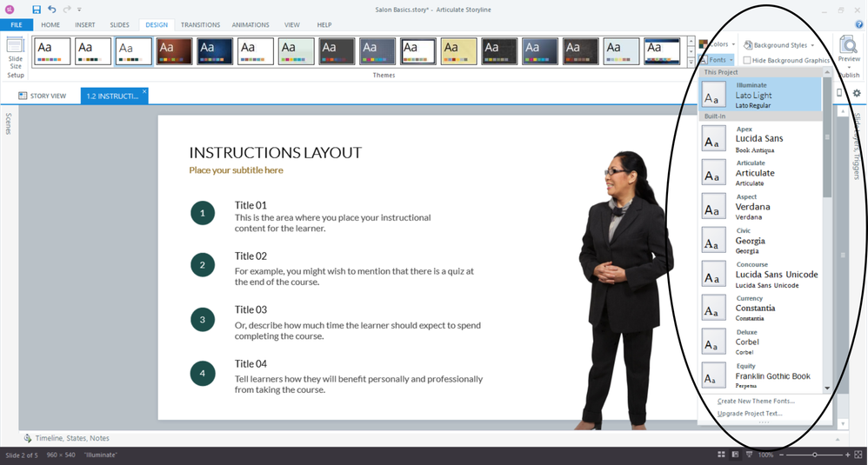This screenshot has height=465, width=868.
Task: Click the zoom slider handle
Action: tap(815, 455)
